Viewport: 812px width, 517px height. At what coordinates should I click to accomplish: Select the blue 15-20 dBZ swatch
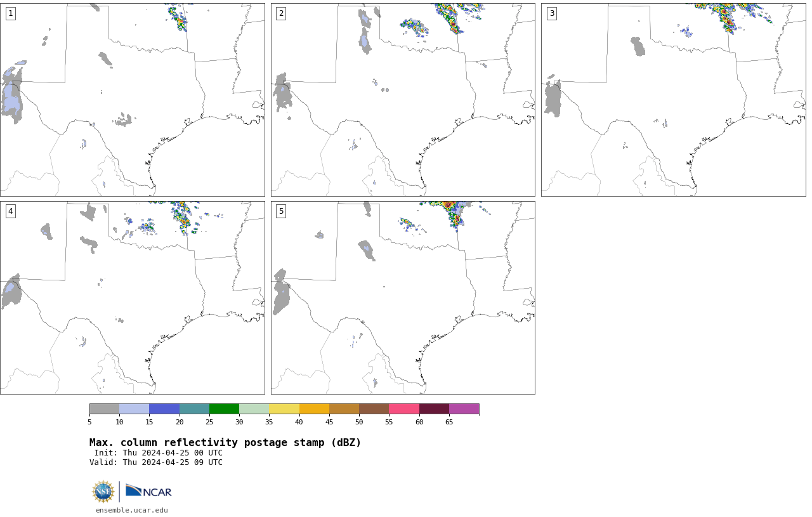[x=164, y=409]
